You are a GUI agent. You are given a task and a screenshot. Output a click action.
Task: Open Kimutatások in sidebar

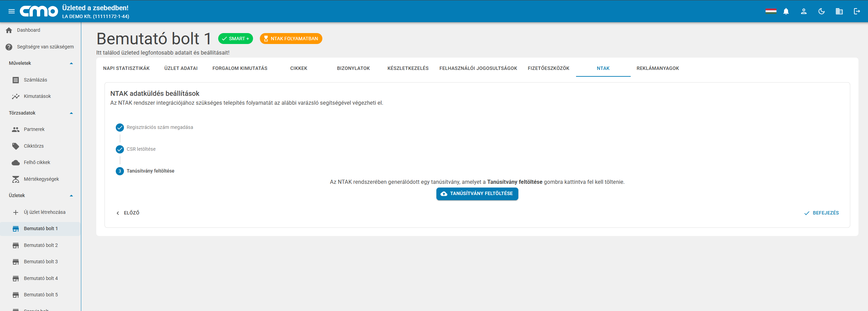click(40, 97)
